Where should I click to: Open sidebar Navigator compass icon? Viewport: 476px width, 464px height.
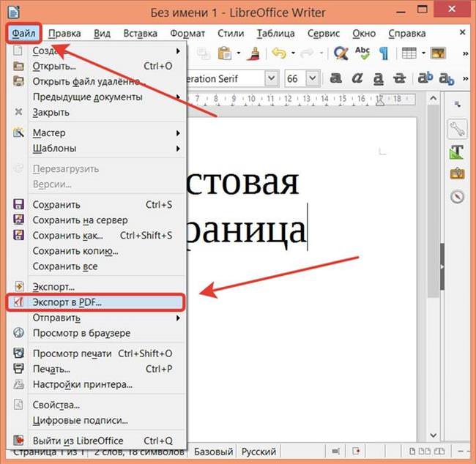pos(457,197)
